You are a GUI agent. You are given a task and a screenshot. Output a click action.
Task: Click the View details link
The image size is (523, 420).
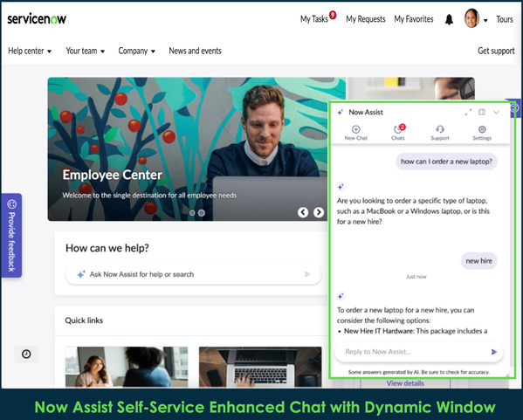tap(405, 383)
